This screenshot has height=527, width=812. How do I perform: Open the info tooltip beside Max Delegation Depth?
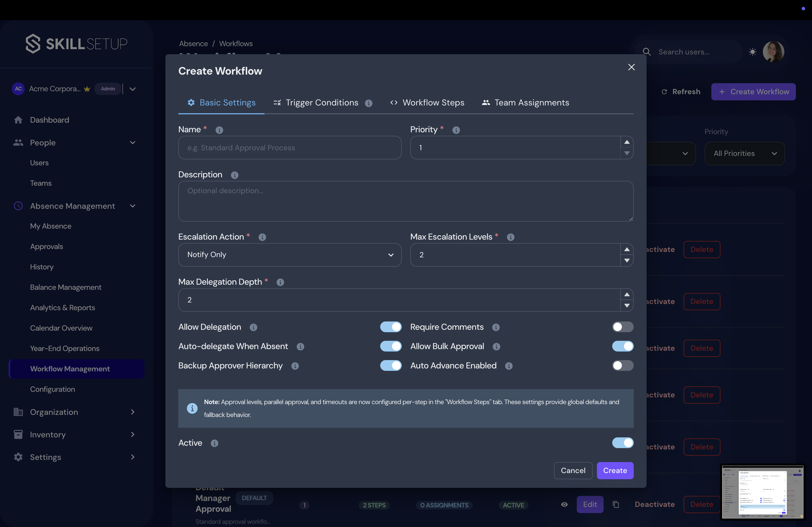coord(280,282)
